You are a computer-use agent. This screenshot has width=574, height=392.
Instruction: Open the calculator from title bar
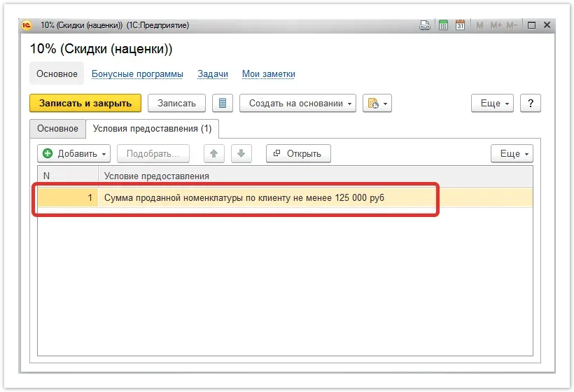(442, 25)
